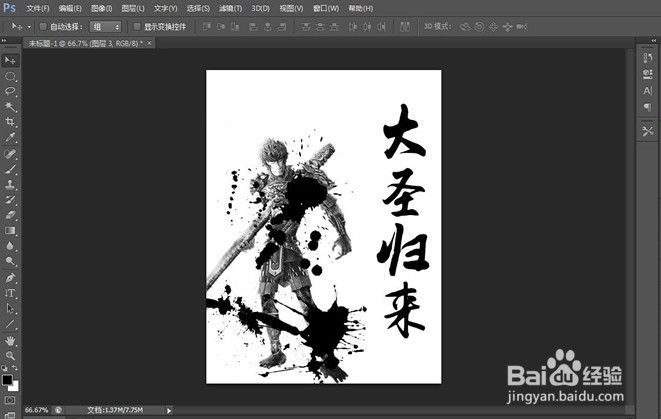Enable the 自动选择 checkbox

[x=43, y=27]
